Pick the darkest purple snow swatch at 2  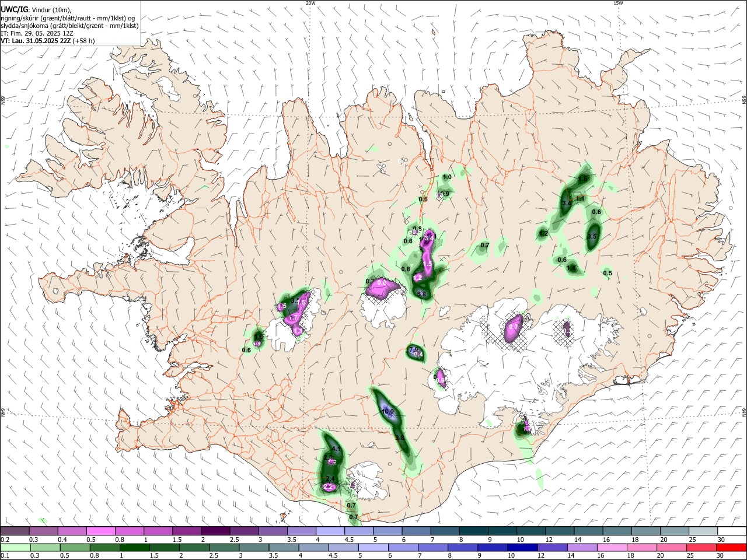tap(215, 531)
